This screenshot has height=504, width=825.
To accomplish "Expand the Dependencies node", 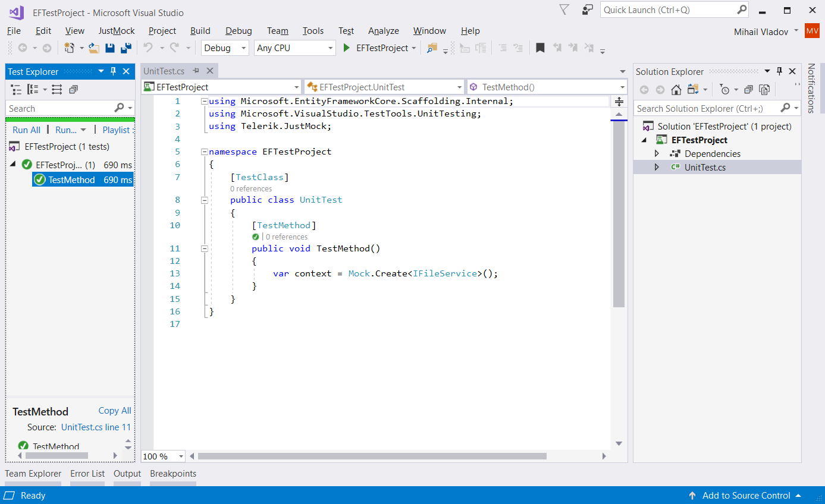I will pyautogui.click(x=657, y=154).
